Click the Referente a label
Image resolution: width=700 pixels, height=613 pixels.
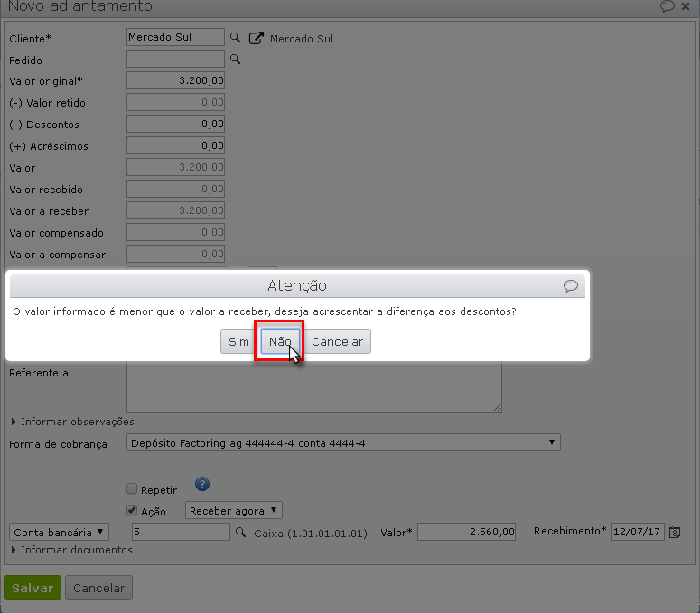click(x=39, y=373)
